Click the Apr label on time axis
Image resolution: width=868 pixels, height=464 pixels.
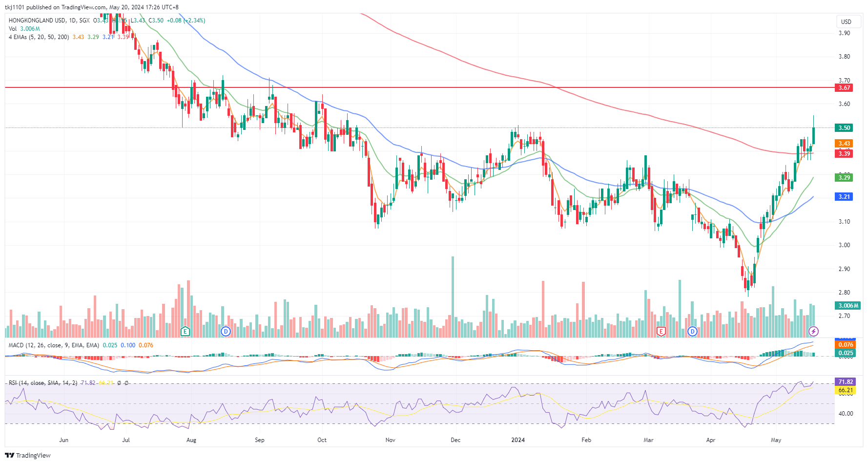(711, 440)
